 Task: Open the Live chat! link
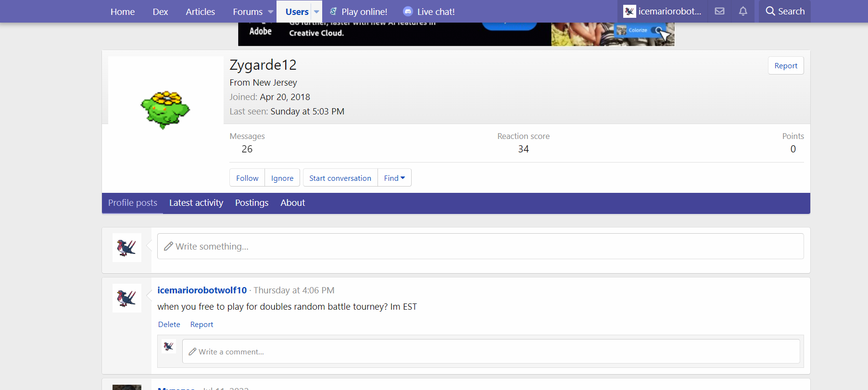436,12
